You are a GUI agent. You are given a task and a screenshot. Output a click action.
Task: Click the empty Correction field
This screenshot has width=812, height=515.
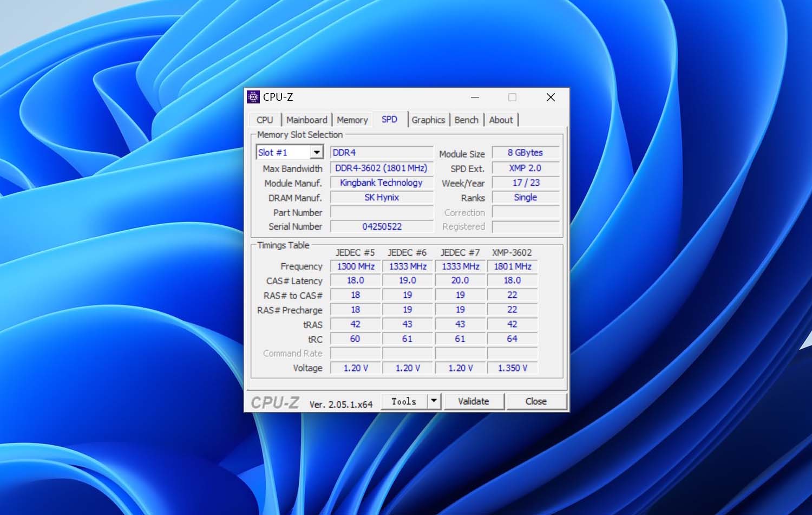pyautogui.click(x=526, y=212)
